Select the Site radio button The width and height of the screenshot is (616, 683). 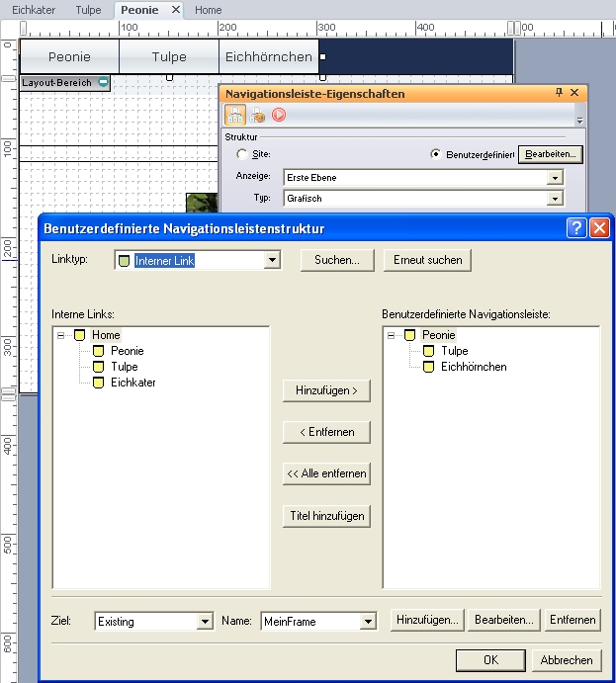242,155
